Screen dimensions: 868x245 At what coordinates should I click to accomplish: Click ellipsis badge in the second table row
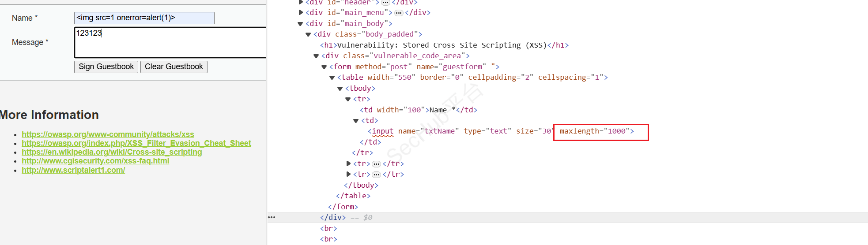376,164
